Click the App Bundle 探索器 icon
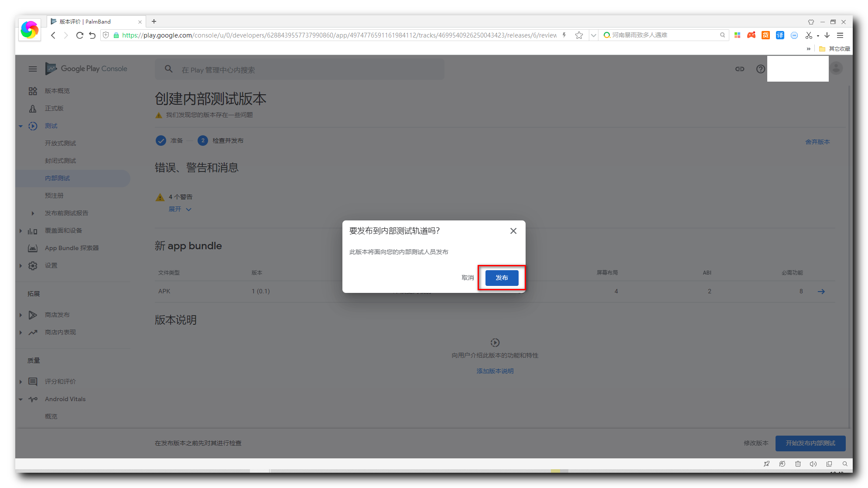The image size is (868, 488). 34,247
